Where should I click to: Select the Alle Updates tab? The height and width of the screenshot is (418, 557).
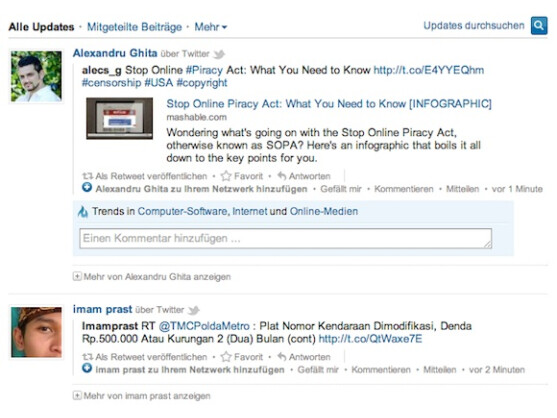coord(41,27)
